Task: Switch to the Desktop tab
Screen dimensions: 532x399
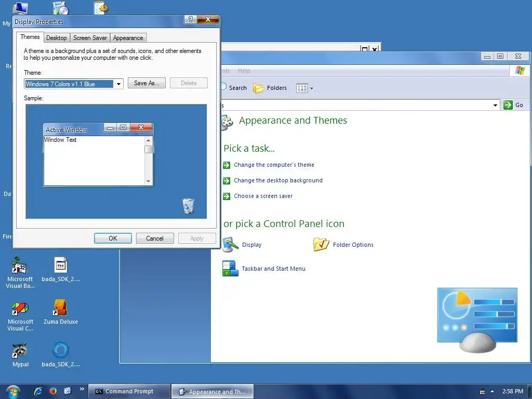Action: pyautogui.click(x=56, y=38)
